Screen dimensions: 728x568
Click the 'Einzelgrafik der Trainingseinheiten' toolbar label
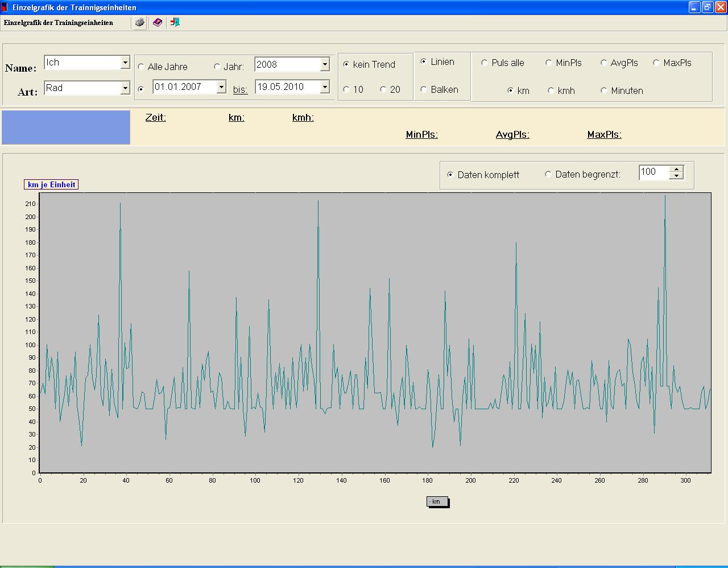coord(59,23)
